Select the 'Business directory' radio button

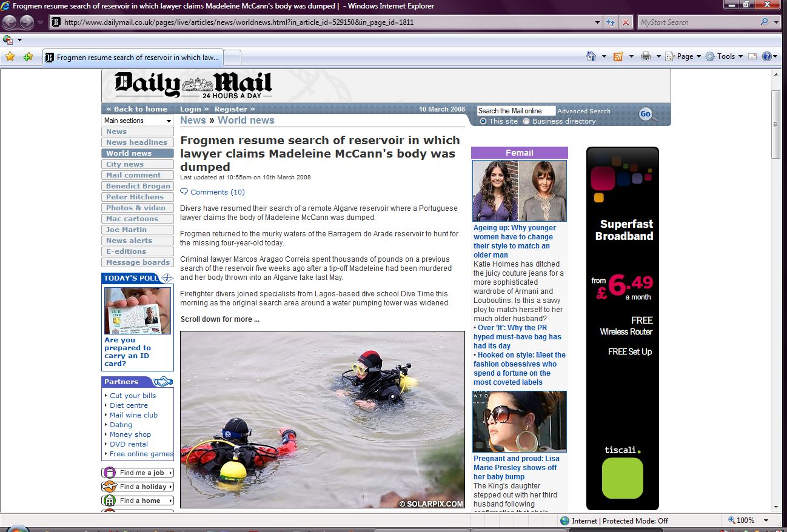pyautogui.click(x=526, y=121)
